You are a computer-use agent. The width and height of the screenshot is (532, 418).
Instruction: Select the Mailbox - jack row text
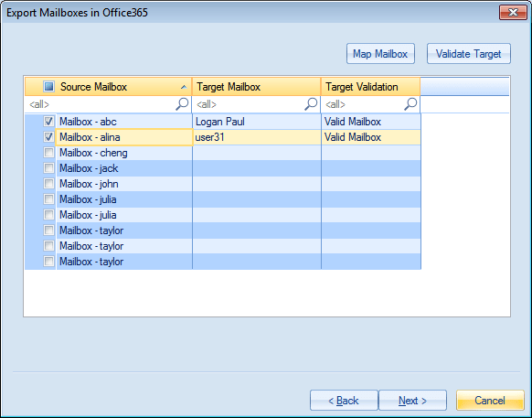(x=89, y=168)
